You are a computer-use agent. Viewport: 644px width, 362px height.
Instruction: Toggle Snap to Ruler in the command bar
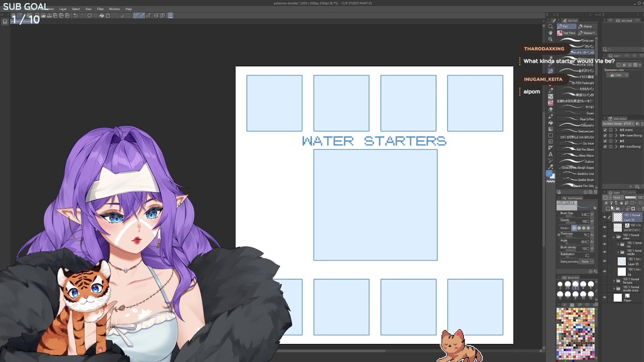point(136,16)
